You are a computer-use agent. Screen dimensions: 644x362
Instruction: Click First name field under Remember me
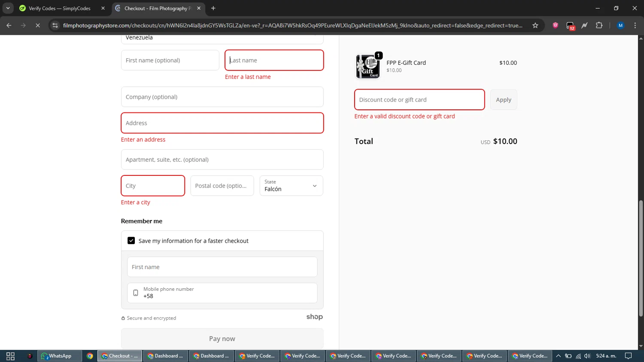pos(222,267)
